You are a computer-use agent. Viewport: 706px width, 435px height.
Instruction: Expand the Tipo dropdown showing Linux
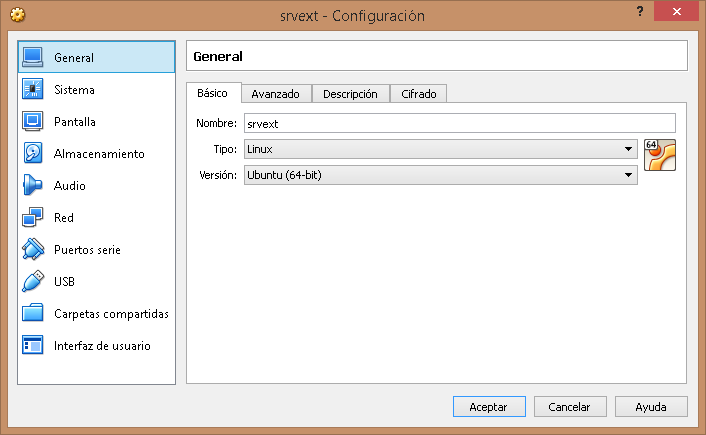click(440, 149)
